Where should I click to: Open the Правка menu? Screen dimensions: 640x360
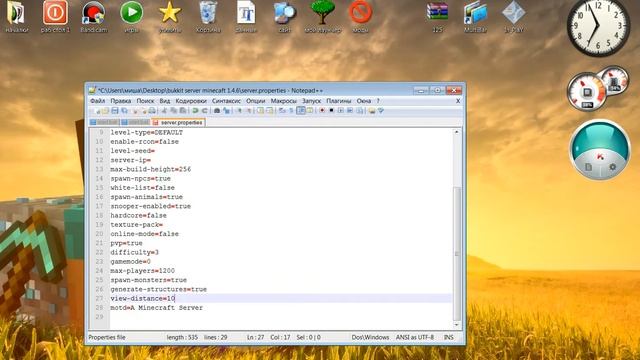click(x=121, y=101)
